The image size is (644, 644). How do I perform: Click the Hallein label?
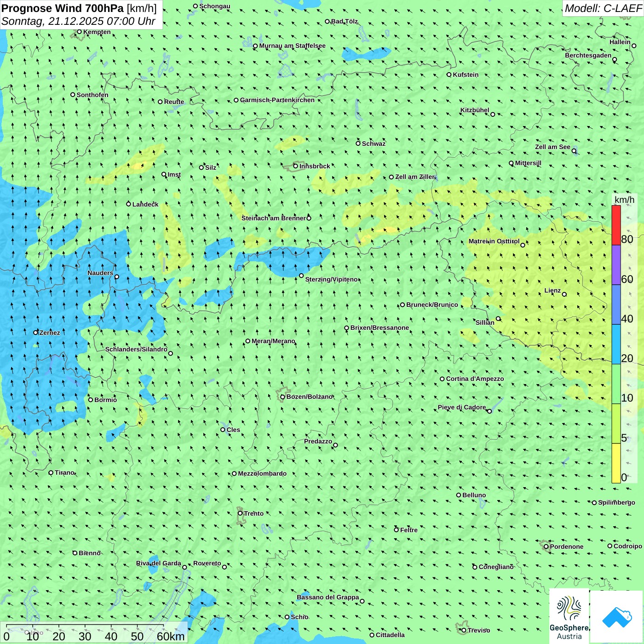click(620, 42)
